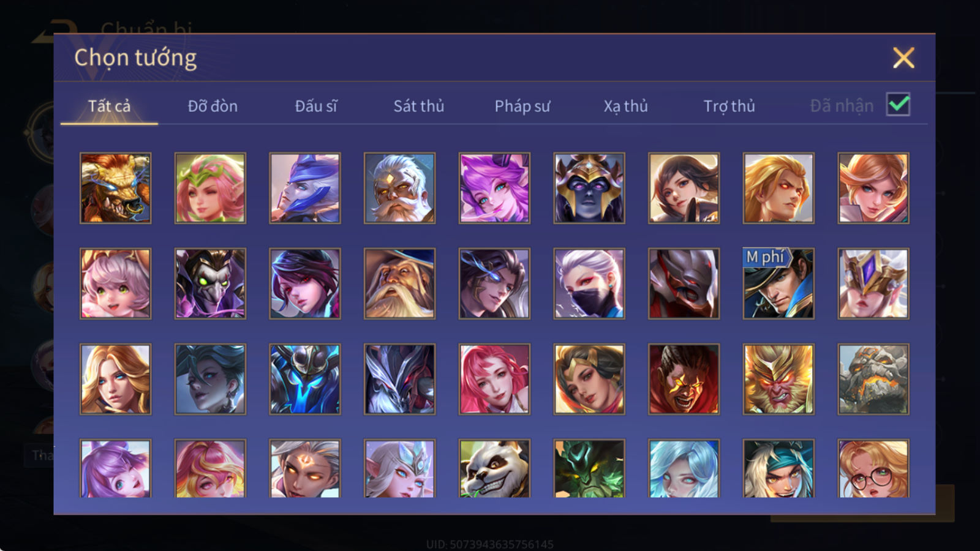
Task: Pick the hero tagged "M phí"
Action: tap(778, 283)
